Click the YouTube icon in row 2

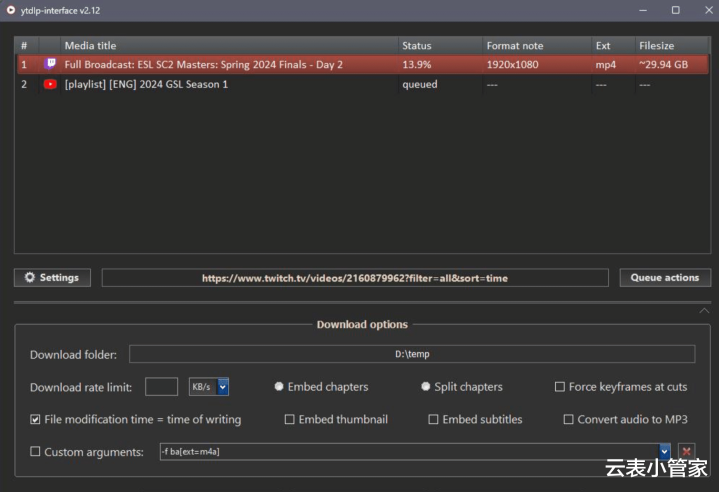pyautogui.click(x=51, y=84)
